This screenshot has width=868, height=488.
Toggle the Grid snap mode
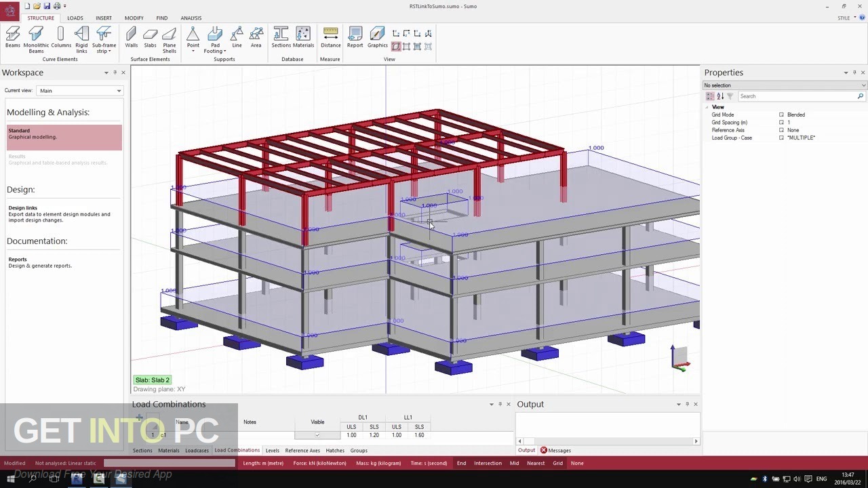click(557, 463)
